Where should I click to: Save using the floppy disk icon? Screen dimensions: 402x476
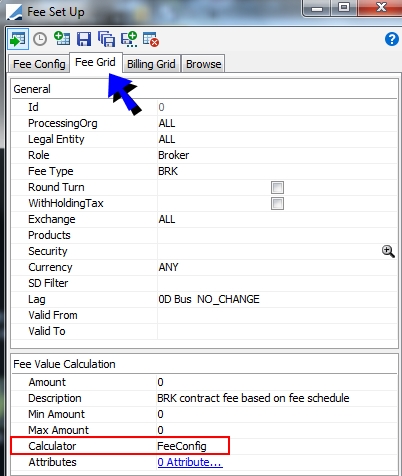(x=84, y=39)
